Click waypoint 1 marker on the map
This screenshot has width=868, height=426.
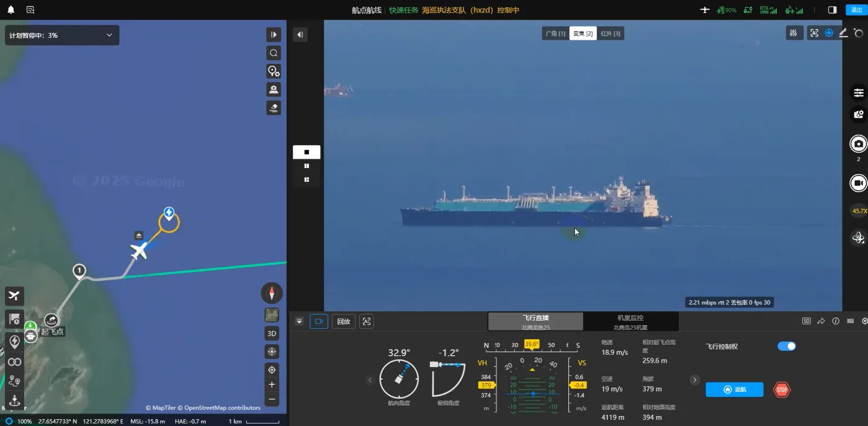[79, 270]
